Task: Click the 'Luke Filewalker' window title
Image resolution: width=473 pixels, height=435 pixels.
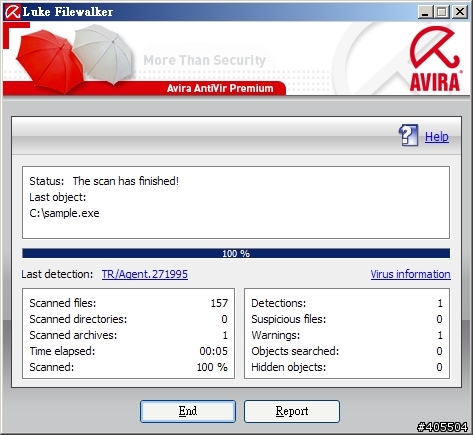Action: point(68,12)
